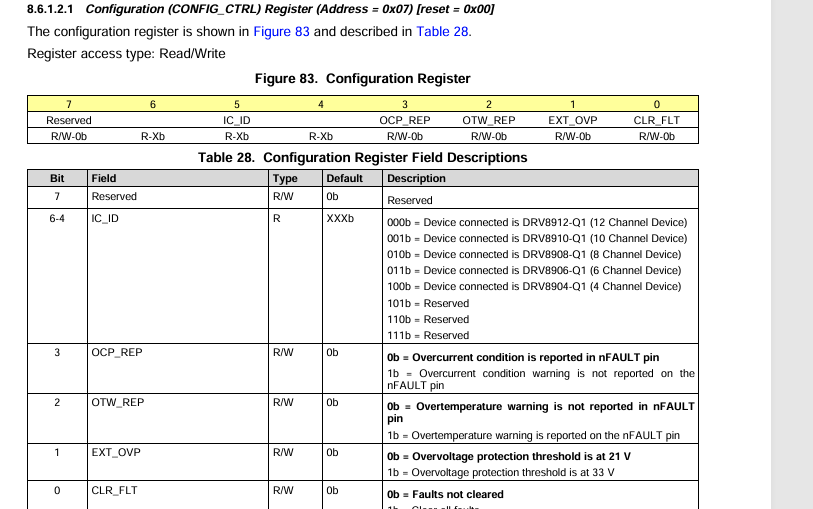This screenshot has height=509, width=813.
Task: Click the '010b = DRV8908-Q1' description line
Action: 534,254
